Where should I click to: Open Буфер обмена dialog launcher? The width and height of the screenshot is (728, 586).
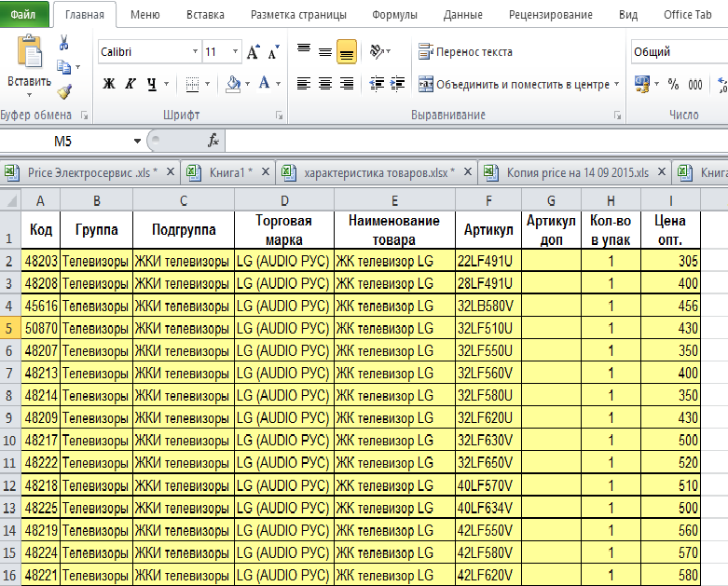85,116
